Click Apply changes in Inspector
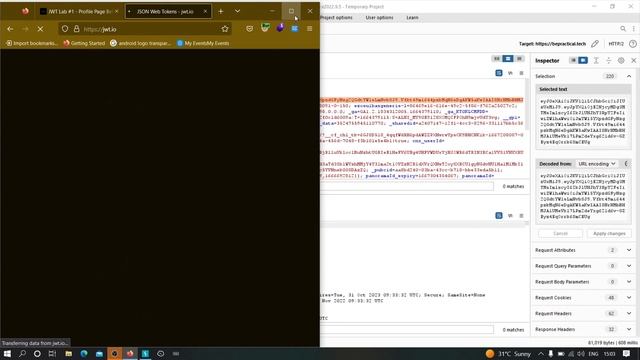The image size is (640, 360). pyautogui.click(x=609, y=233)
